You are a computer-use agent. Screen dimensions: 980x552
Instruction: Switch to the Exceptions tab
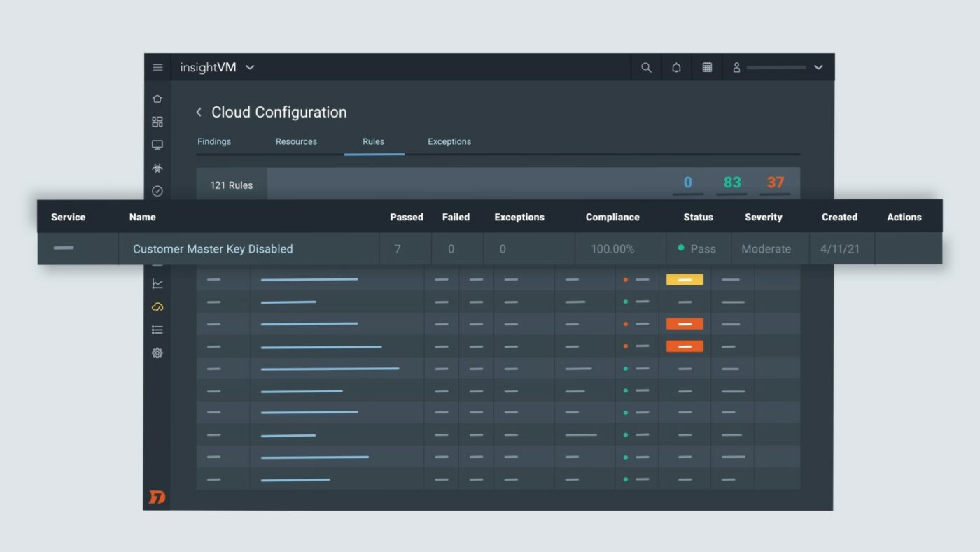[449, 141]
